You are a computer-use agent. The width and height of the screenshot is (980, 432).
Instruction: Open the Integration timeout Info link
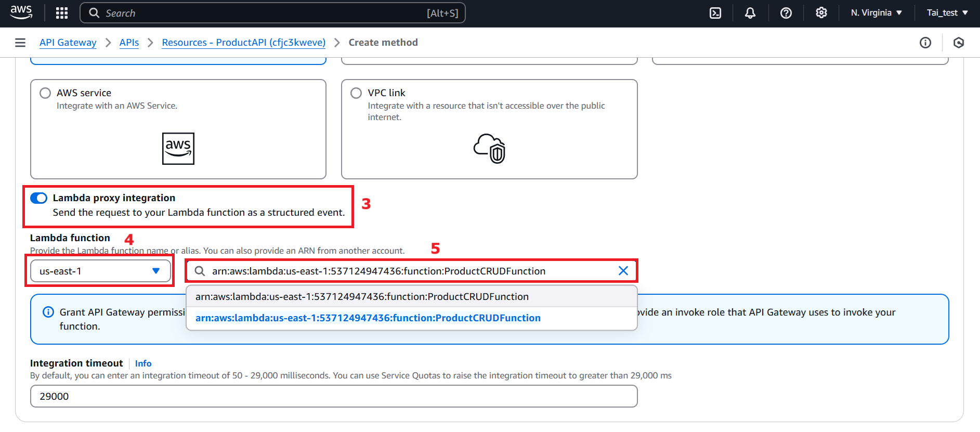pyautogui.click(x=143, y=363)
